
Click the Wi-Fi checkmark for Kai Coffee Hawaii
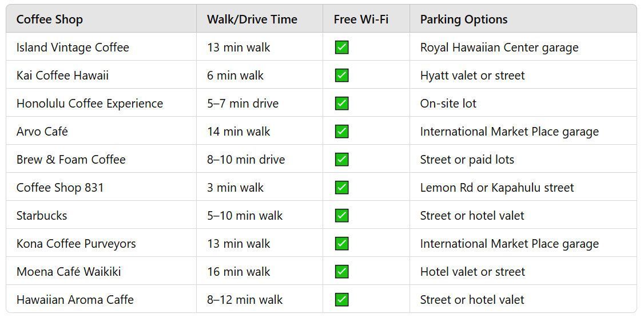[x=341, y=75]
